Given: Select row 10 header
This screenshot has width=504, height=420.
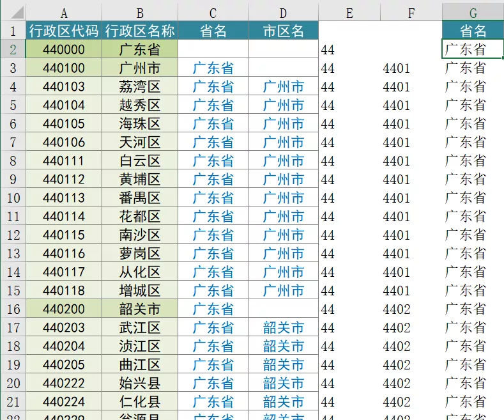Looking at the screenshot, I should (13, 198).
